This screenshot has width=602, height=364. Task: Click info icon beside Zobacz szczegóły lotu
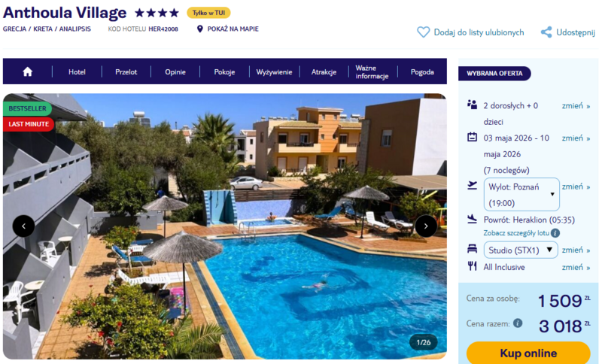pyautogui.click(x=555, y=233)
